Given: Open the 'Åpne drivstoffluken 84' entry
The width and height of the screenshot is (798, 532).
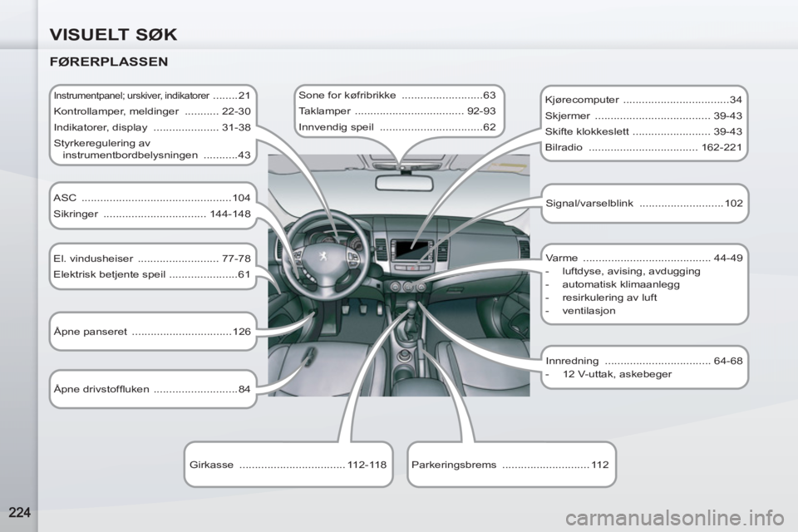Looking at the screenshot, I should click(x=152, y=389).
